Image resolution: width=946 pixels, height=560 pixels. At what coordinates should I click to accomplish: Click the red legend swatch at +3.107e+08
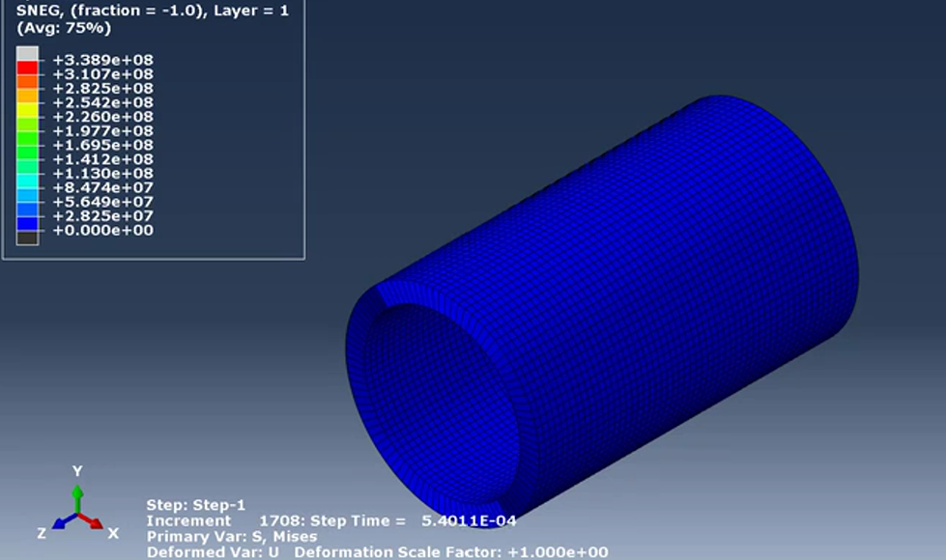tap(27, 67)
